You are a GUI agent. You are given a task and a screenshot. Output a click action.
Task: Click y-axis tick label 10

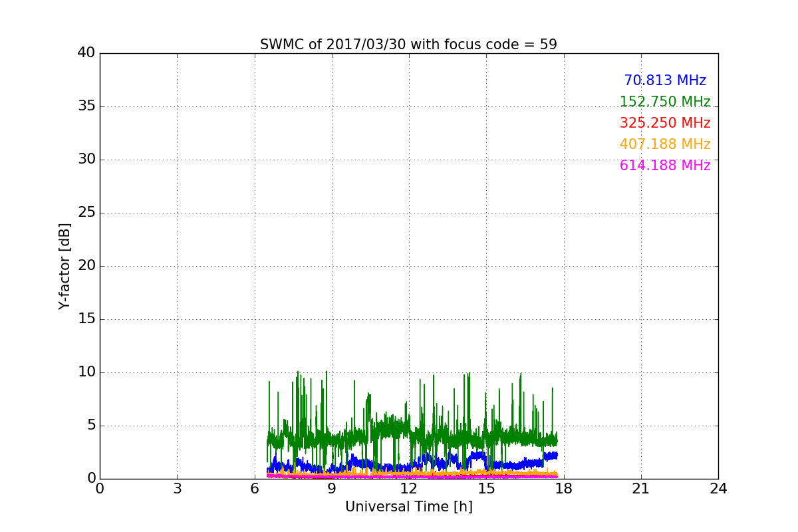pyautogui.click(x=86, y=372)
